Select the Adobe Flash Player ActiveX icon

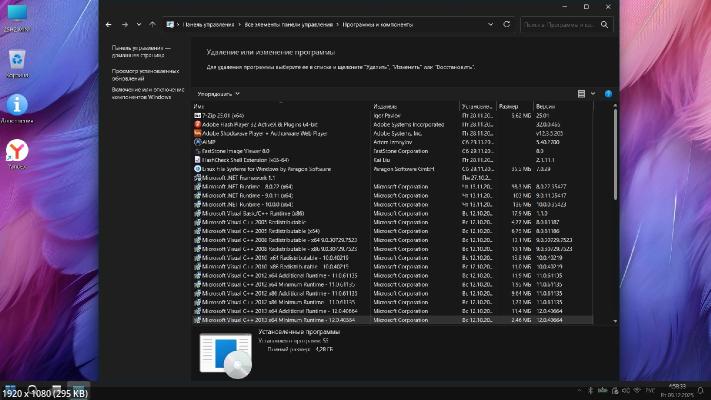click(x=197, y=124)
